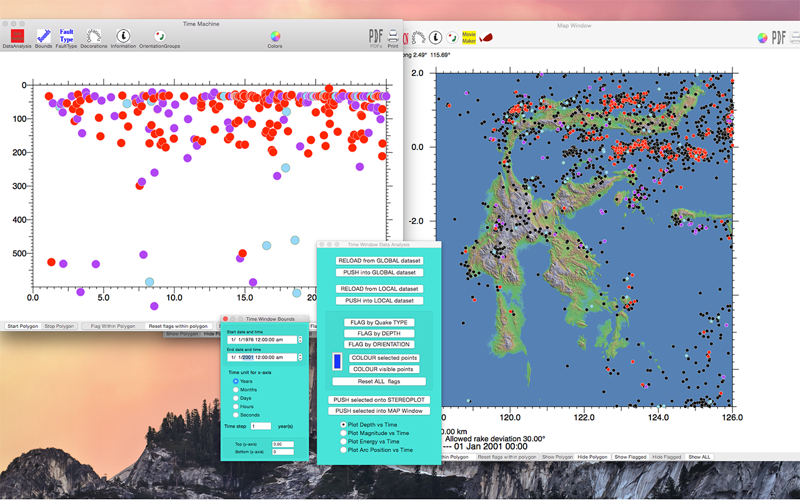
Task: Click Start Polygon in Time Machine window
Action: coord(22,326)
